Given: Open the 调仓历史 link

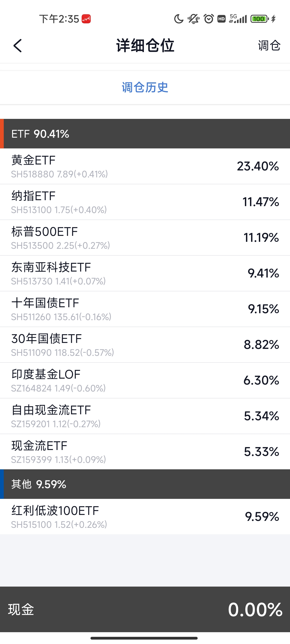Looking at the screenshot, I should (145, 87).
